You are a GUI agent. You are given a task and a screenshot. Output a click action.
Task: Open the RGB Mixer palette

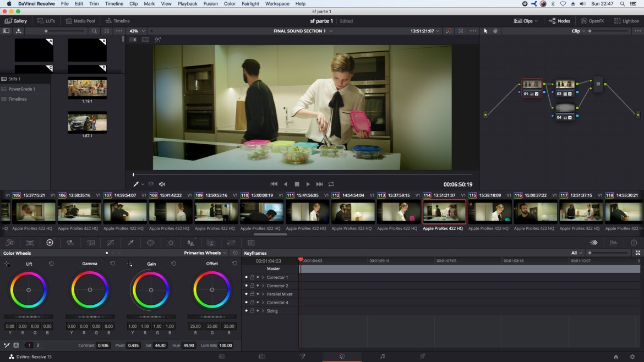click(x=70, y=243)
